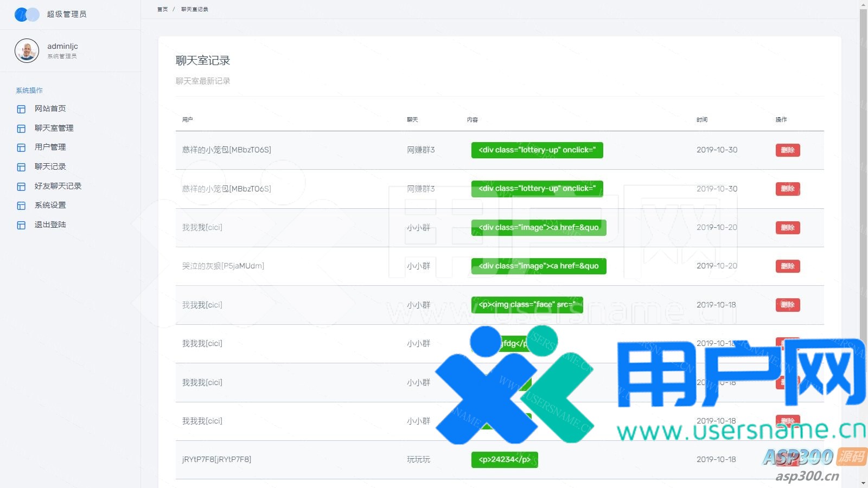The width and height of the screenshot is (868, 488).
Task: Click the icon beside 网站首页
Action: click(21, 109)
